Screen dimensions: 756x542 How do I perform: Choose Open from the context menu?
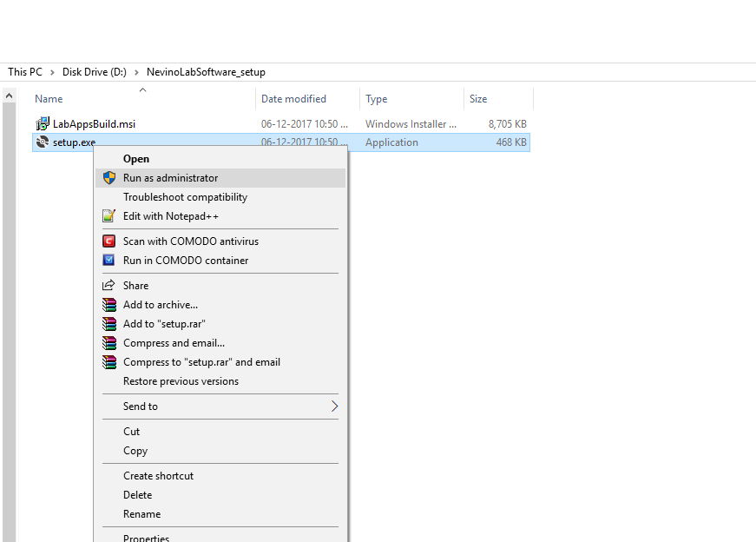tap(136, 159)
